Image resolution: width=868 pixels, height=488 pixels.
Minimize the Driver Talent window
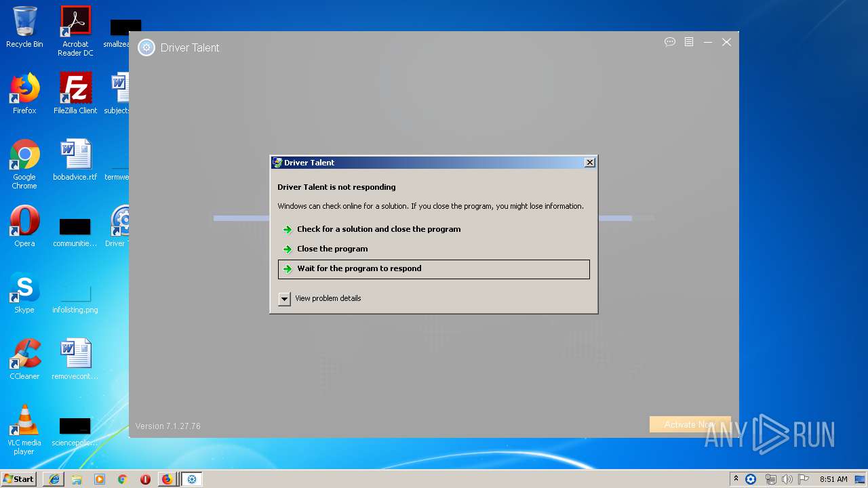[707, 42]
